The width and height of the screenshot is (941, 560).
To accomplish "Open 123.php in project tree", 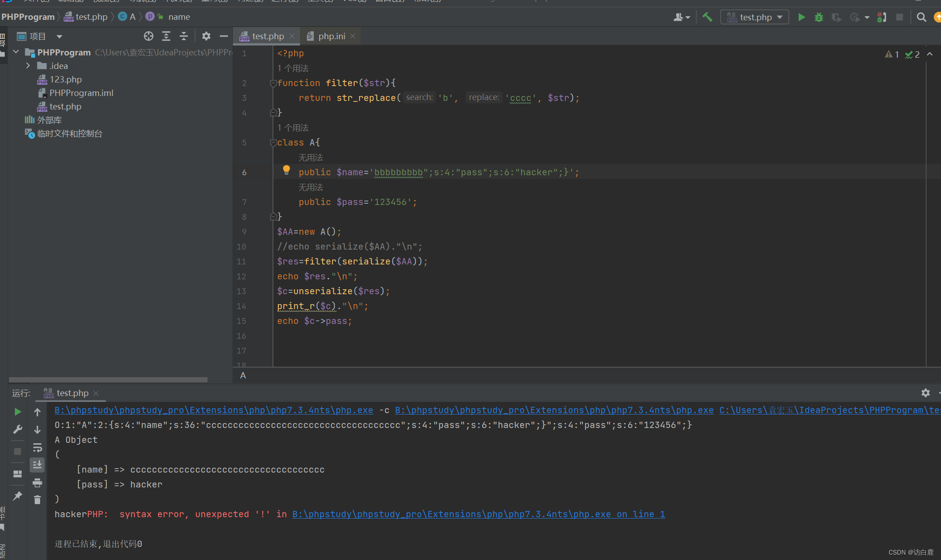I will tap(65, 79).
